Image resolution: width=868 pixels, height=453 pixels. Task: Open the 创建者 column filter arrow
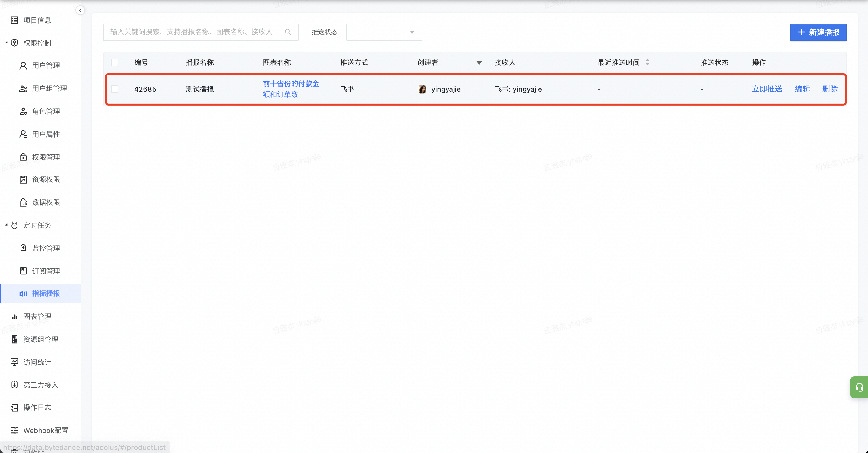pyautogui.click(x=479, y=63)
